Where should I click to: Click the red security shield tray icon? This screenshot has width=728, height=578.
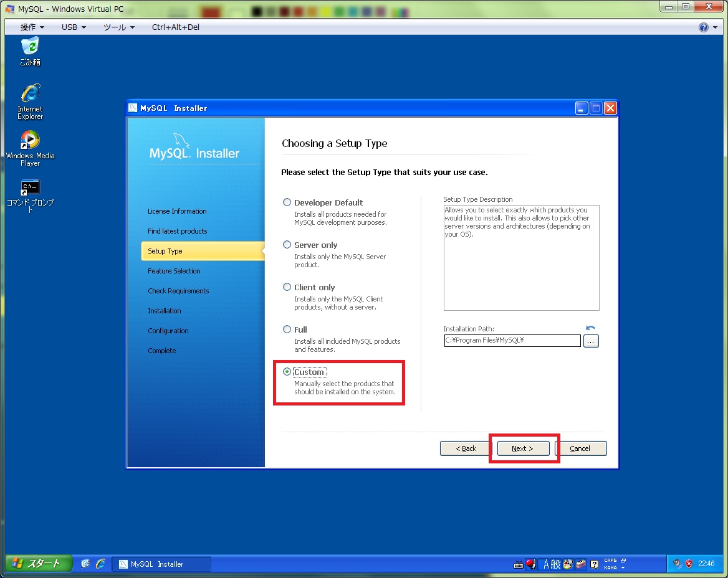pyautogui.click(x=689, y=564)
